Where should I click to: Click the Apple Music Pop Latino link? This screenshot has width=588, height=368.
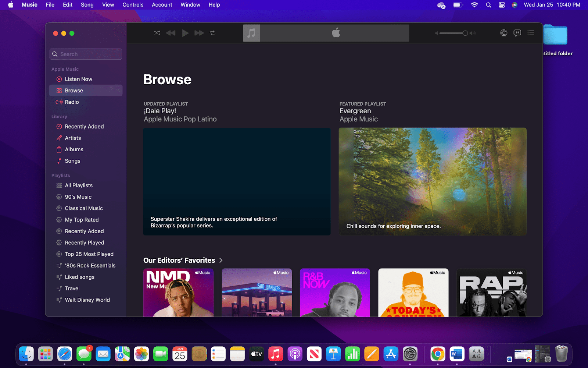point(180,119)
